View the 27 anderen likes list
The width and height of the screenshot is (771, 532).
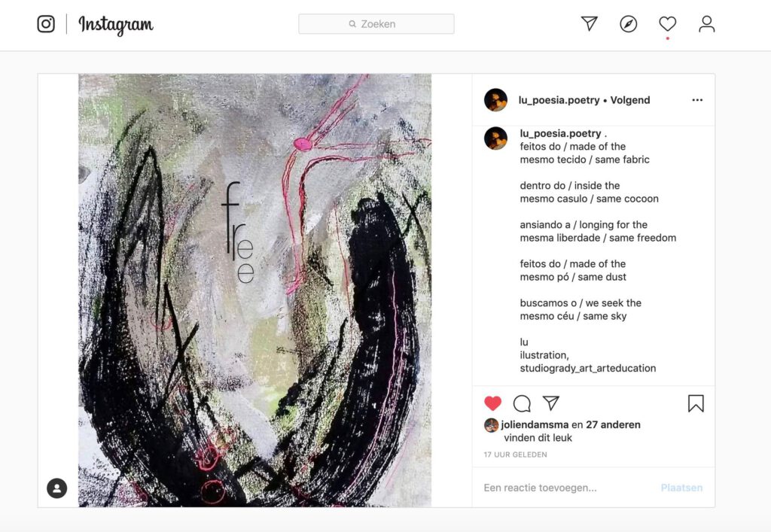pyautogui.click(x=613, y=424)
